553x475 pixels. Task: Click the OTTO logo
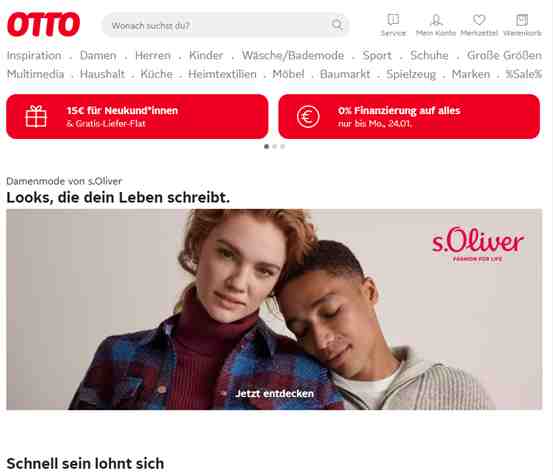pos(43,24)
